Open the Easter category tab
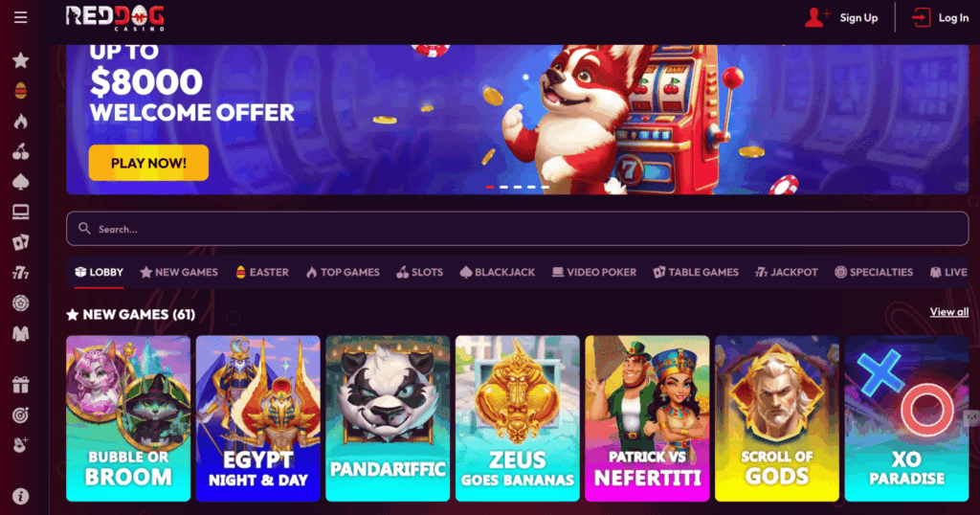Image resolution: width=980 pixels, height=515 pixels. tap(262, 272)
